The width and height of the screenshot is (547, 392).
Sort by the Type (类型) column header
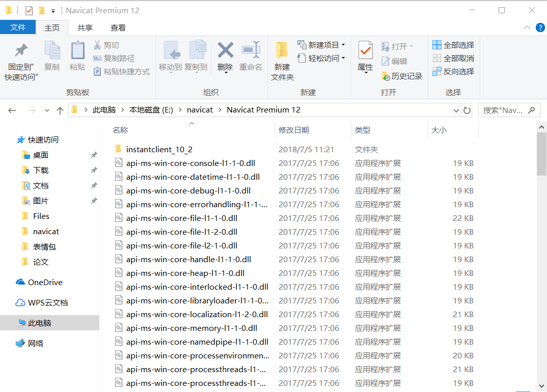[x=363, y=130]
